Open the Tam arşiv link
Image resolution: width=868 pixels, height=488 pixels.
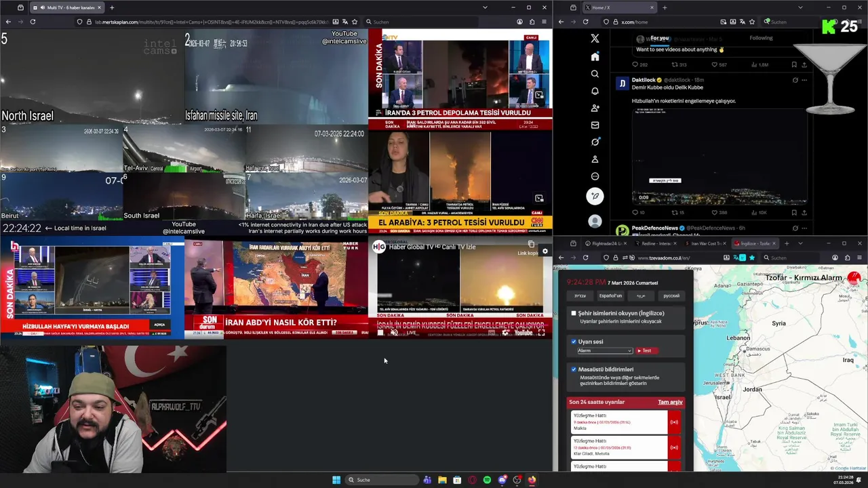tap(670, 402)
